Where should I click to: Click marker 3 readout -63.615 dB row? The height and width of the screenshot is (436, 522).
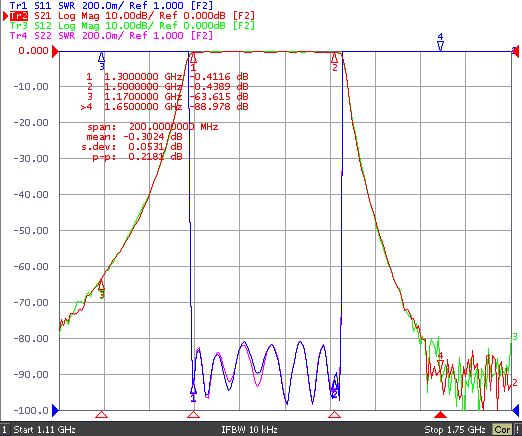pyautogui.click(x=167, y=97)
